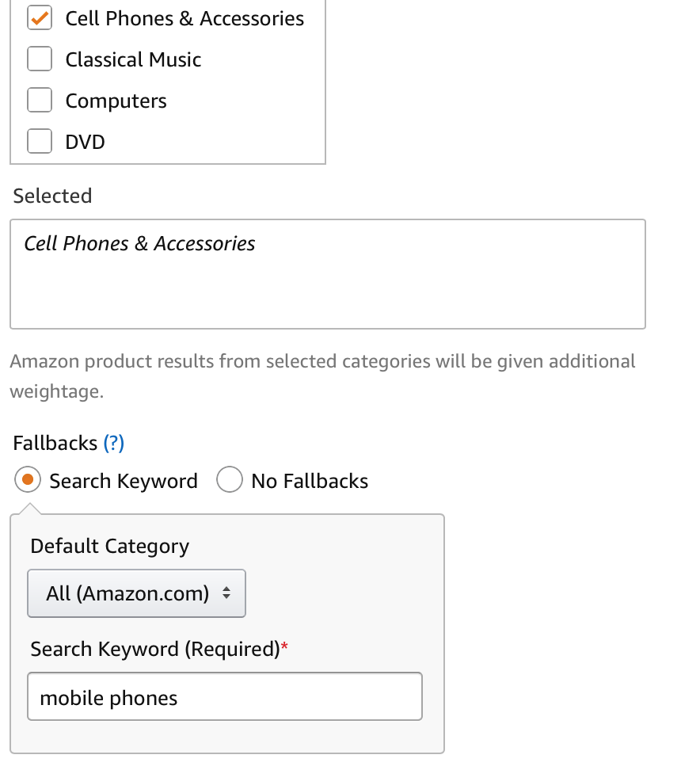The height and width of the screenshot is (770, 700).
Task: Click the Classical Music label text
Action: pyautogui.click(x=133, y=59)
